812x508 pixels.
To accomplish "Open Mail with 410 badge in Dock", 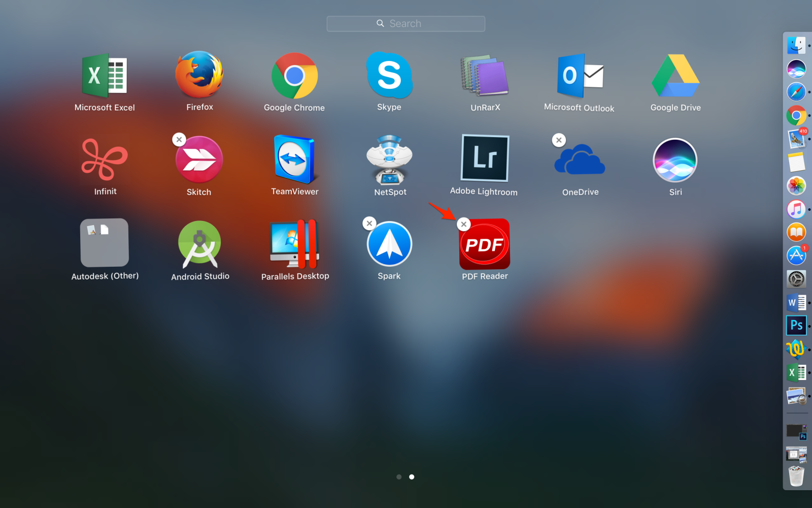I will (x=797, y=139).
